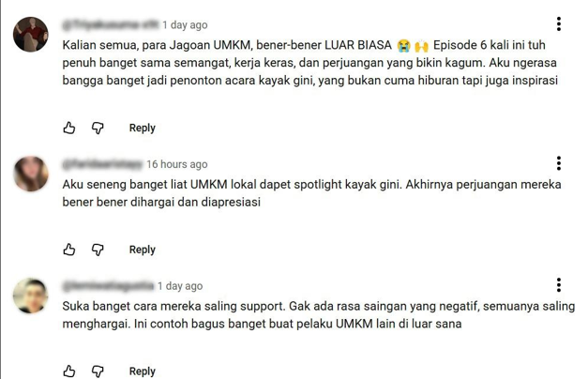Reply to the LUAR BIASA comment
Viewport: 588px width, 379px height.
[x=143, y=128]
